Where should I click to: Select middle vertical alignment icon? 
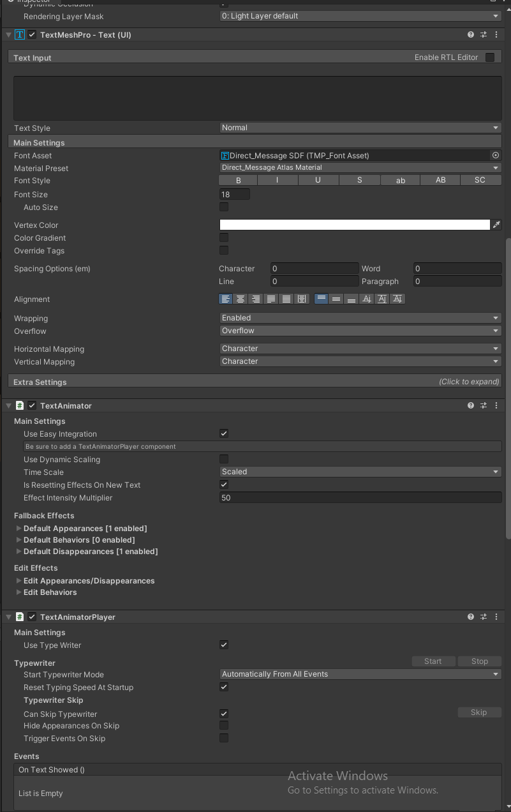(x=336, y=299)
